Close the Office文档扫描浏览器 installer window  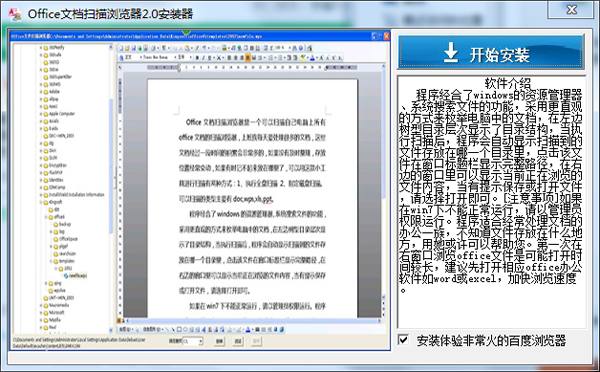[571, 10]
